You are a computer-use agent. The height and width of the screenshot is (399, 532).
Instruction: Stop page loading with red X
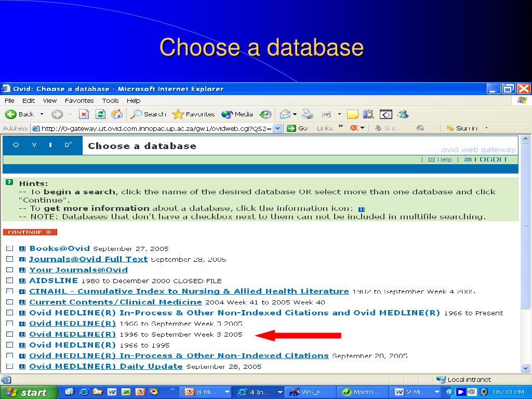pyautogui.click(x=84, y=114)
